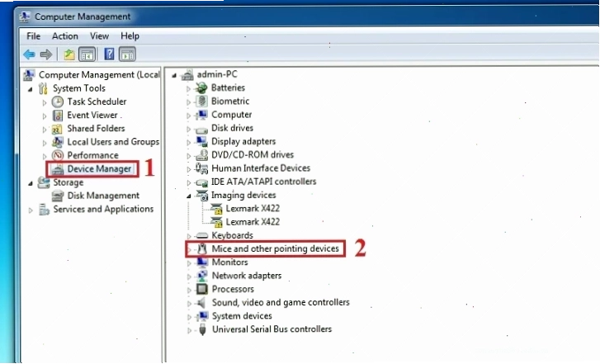600x364 pixels.
Task: Click the Computer Management title bar icon
Action: pos(25,17)
